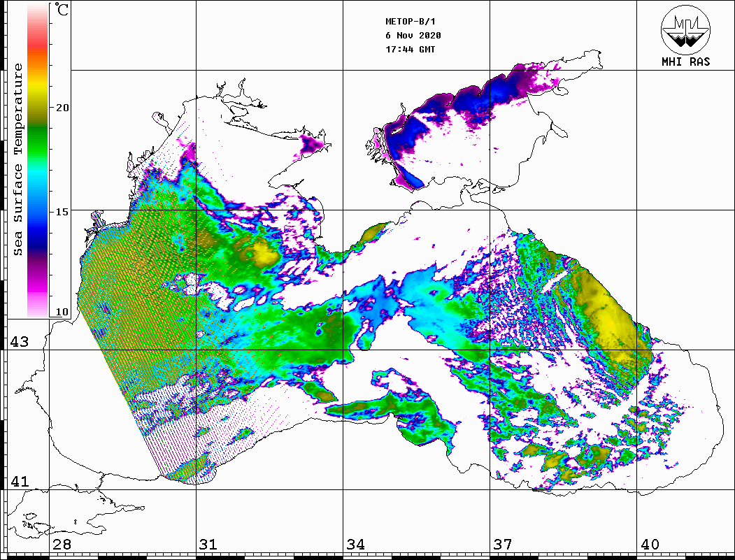
Task: Click the '17:44 GMT' time text
Action: pos(411,49)
